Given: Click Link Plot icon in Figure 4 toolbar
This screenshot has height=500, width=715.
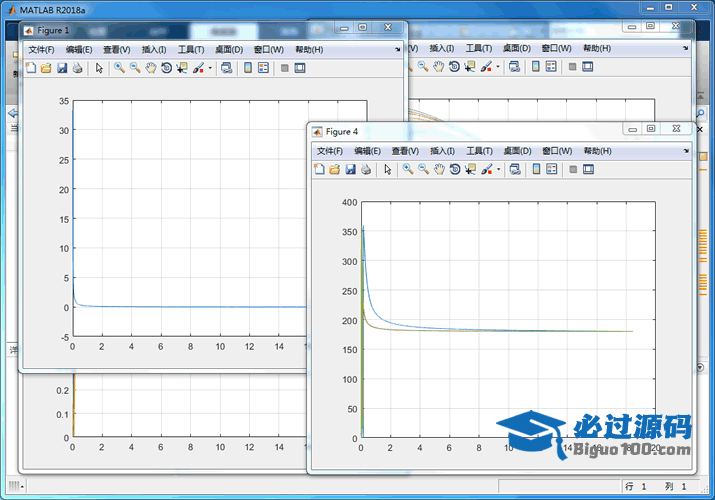Looking at the screenshot, I should click(514, 170).
